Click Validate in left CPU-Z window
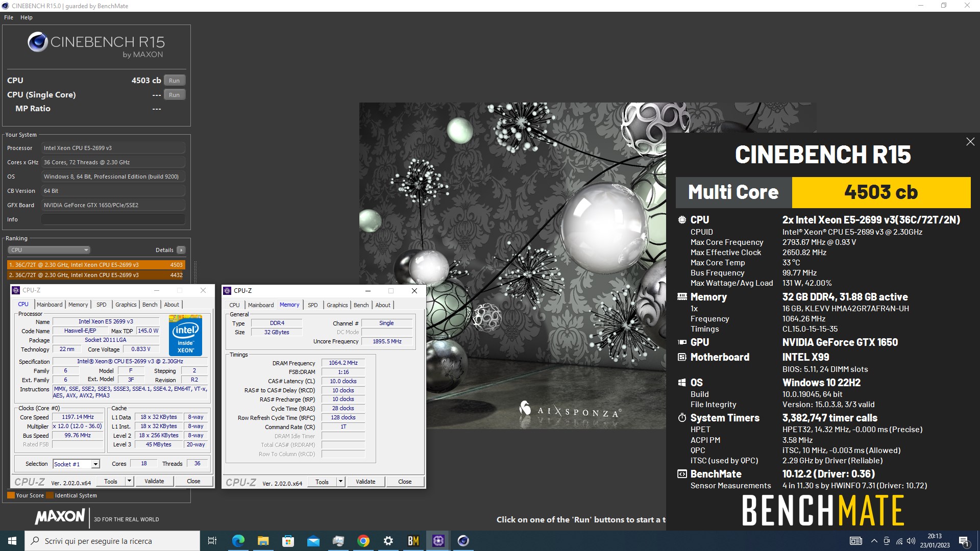This screenshot has height=551, width=980. click(154, 481)
